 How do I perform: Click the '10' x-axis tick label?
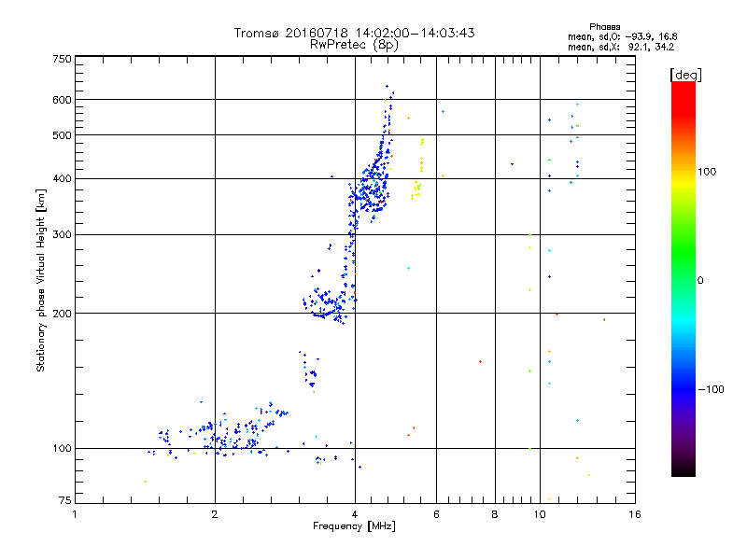coord(540,514)
